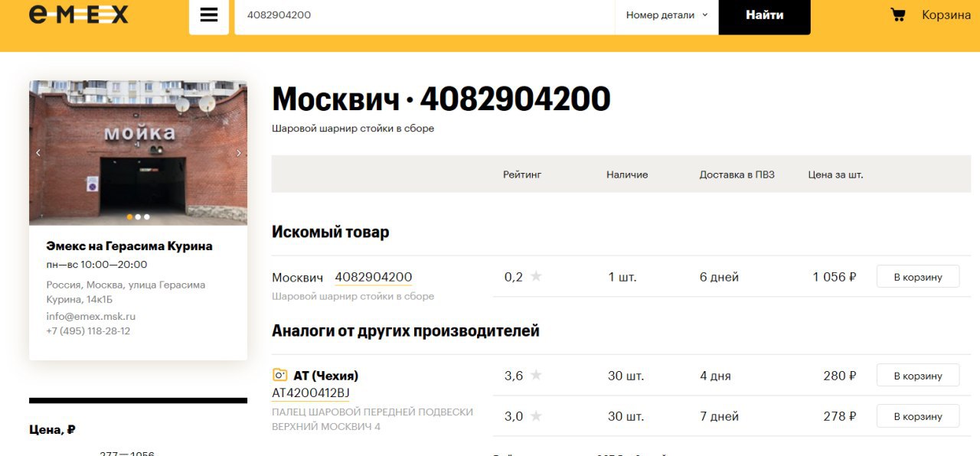Open Корзина cart link
Viewport: 980px width, 456px height.
[x=946, y=15]
